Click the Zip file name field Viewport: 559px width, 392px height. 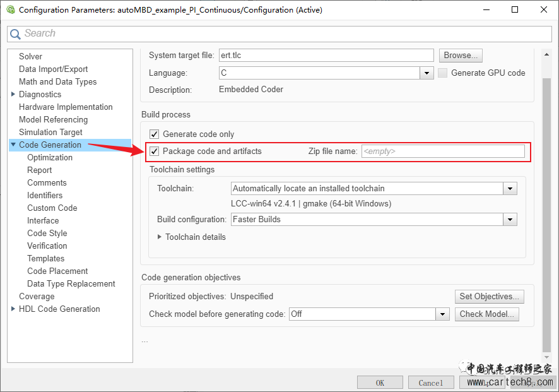click(443, 151)
